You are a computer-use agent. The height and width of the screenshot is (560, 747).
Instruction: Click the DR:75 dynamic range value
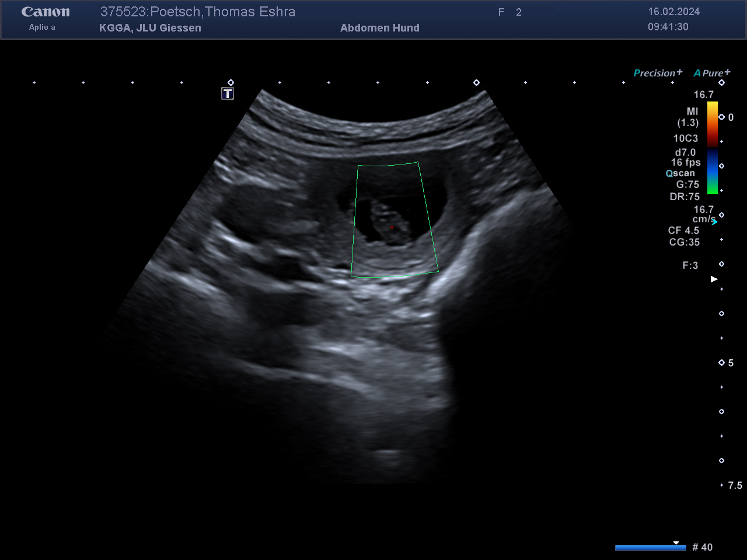[685, 197]
